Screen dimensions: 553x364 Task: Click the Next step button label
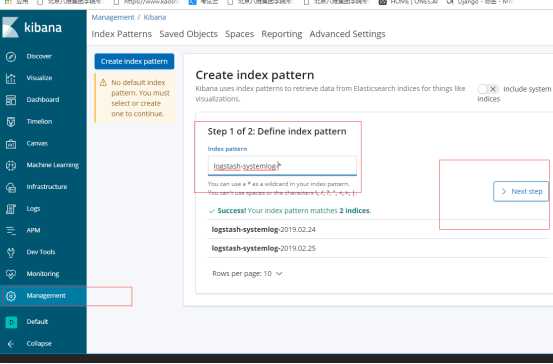527,192
